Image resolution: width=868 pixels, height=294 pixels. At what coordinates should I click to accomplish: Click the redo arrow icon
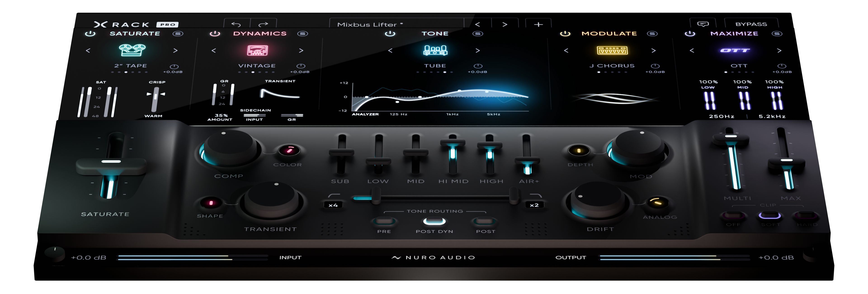(x=263, y=24)
